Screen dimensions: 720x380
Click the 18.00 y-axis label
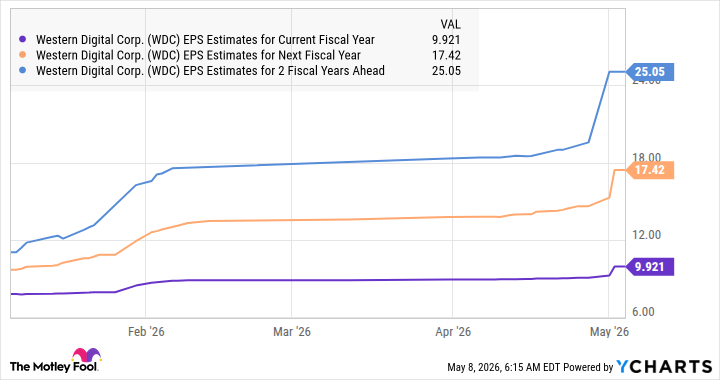click(647, 158)
